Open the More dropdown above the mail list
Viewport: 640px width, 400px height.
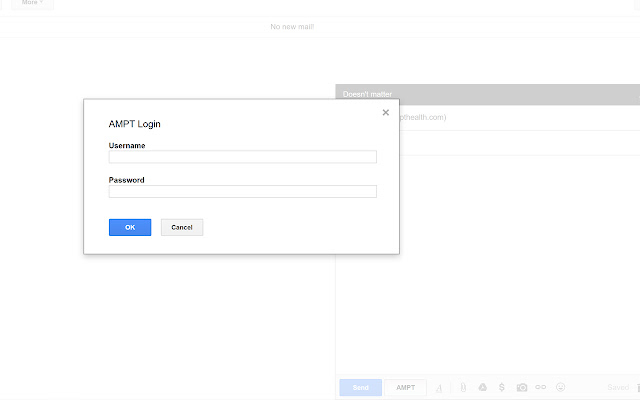point(32,3)
